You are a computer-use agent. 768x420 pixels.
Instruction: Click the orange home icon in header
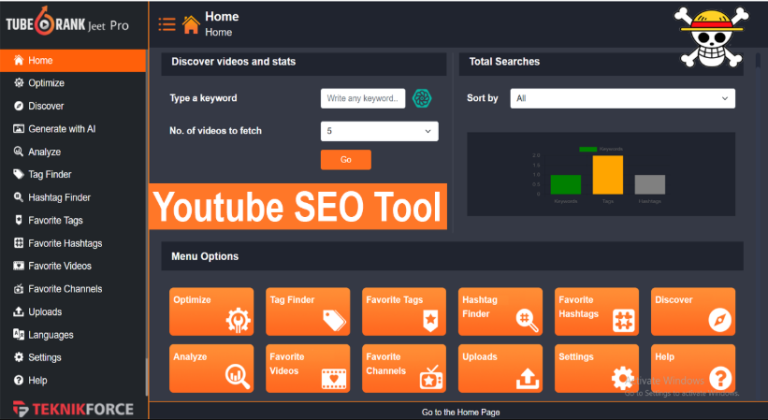[191, 25]
